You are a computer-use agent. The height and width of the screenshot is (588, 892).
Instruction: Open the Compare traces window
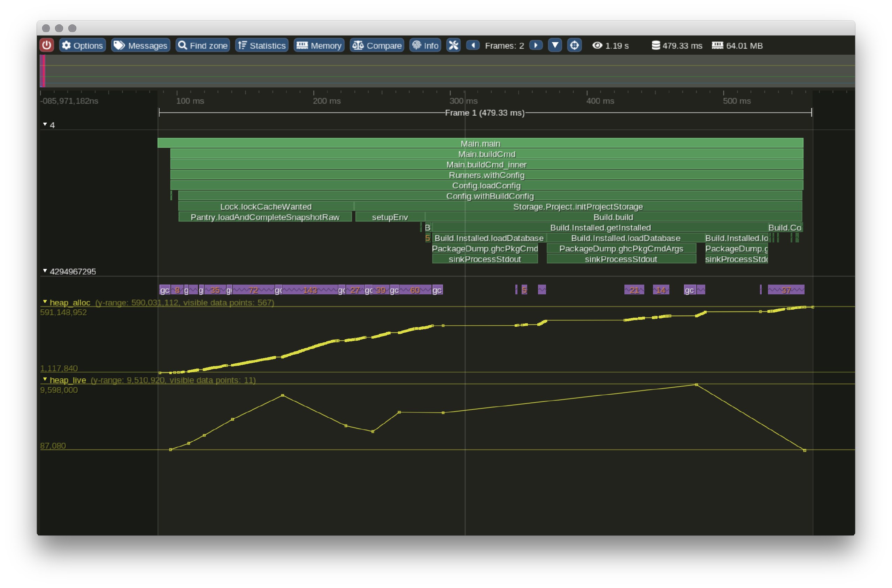point(377,45)
